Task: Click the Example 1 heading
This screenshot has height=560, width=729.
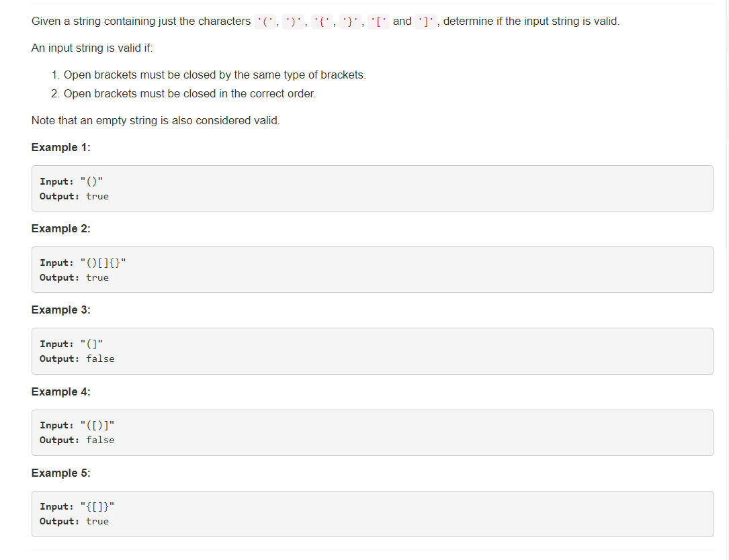Action: [x=61, y=147]
